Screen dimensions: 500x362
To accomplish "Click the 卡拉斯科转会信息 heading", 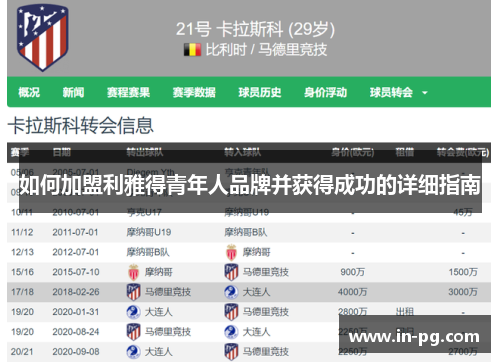I will tap(81, 126).
